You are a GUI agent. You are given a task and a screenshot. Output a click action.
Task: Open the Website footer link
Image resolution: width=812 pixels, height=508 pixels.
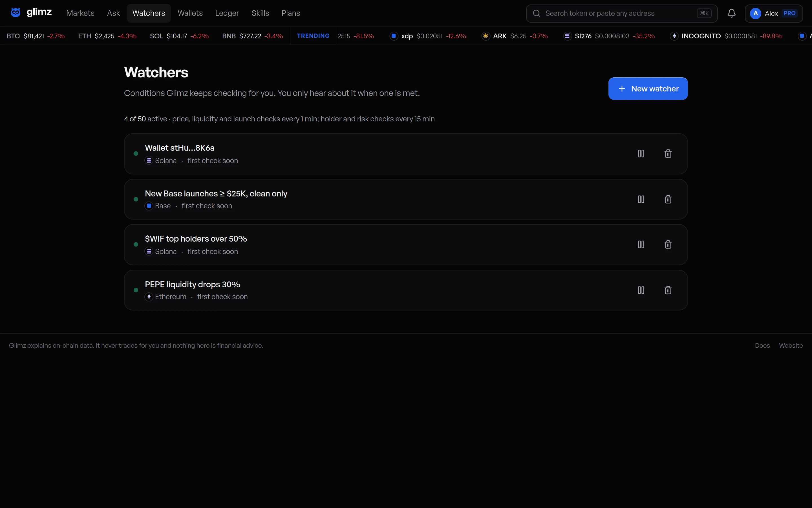[791, 345]
